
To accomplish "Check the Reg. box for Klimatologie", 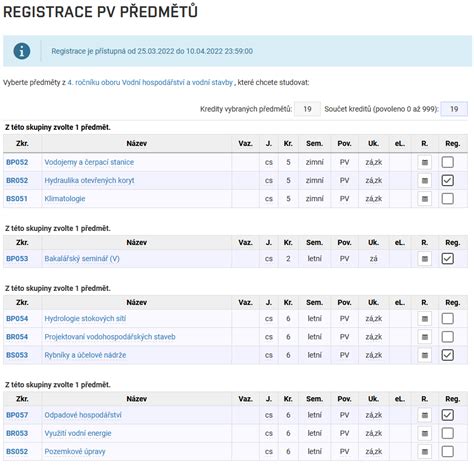I will [447, 199].
